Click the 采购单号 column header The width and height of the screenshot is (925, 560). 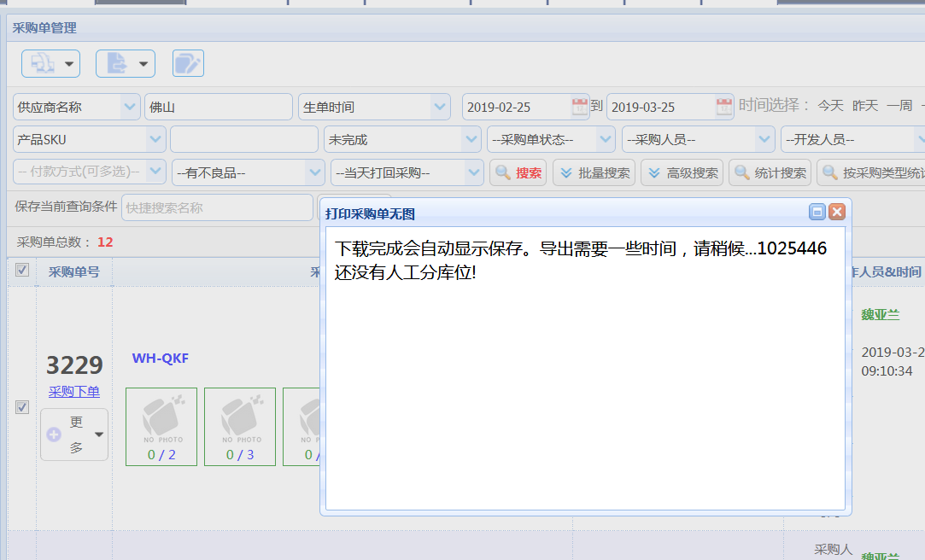click(73, 271)
